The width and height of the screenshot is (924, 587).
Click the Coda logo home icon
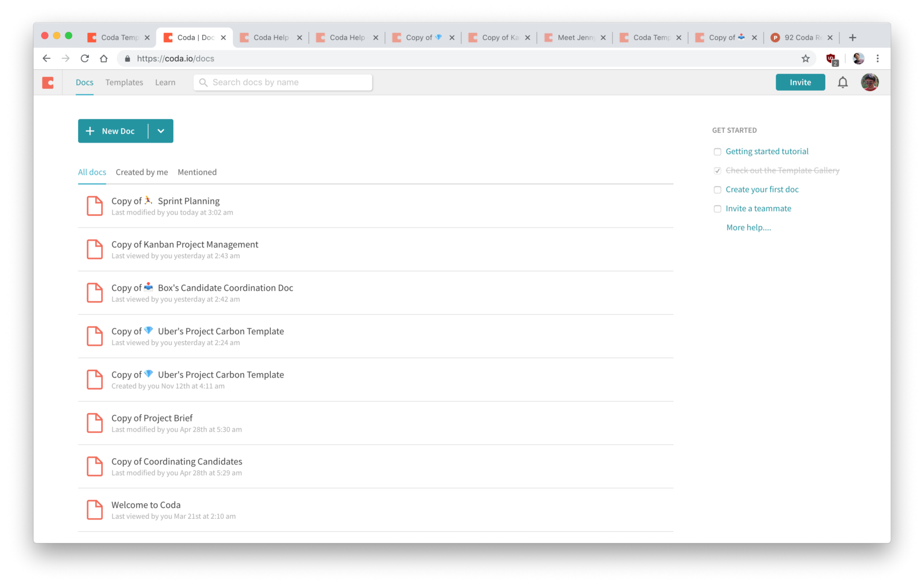(x=48, y=83)
